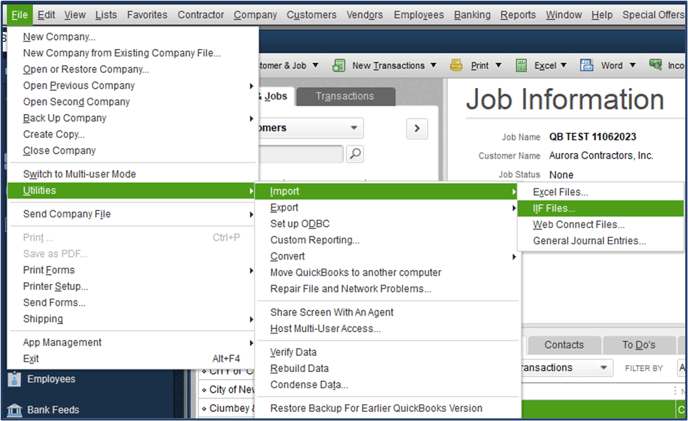Open the Banking menu

[472, 15]
